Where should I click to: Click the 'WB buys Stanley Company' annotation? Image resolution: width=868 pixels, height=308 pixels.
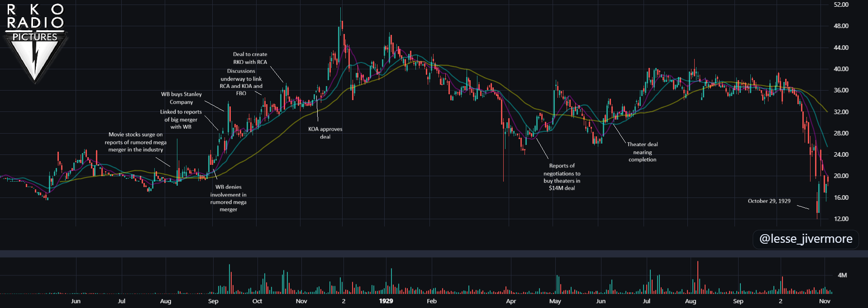coord(181,98)
